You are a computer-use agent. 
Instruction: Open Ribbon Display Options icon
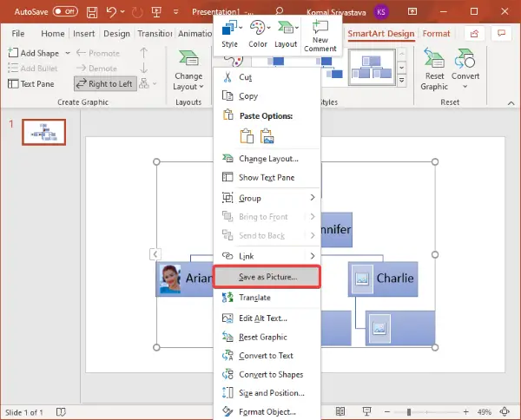coord(412,11)
